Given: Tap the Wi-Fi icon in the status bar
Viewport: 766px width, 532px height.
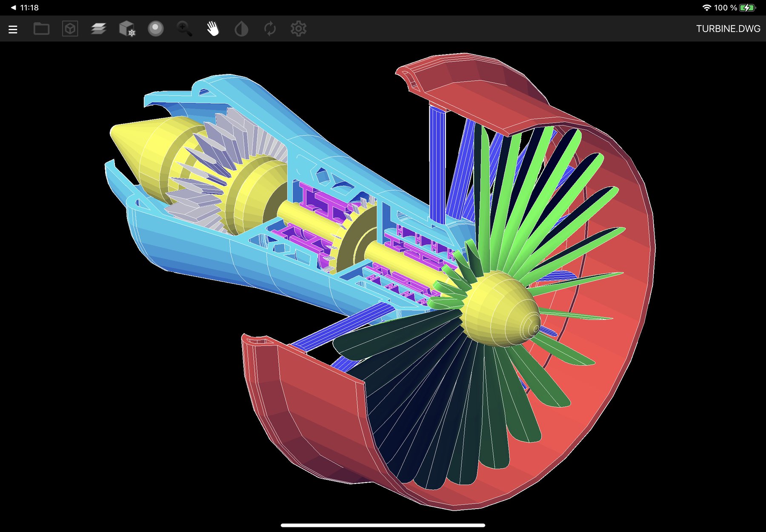Looking at the screenshot, I should 706,8.
